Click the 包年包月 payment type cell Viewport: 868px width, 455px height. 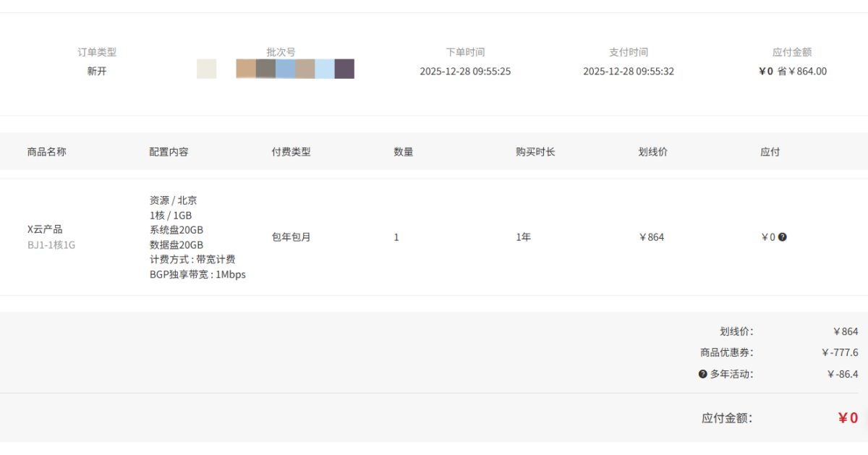pos(291,237)
